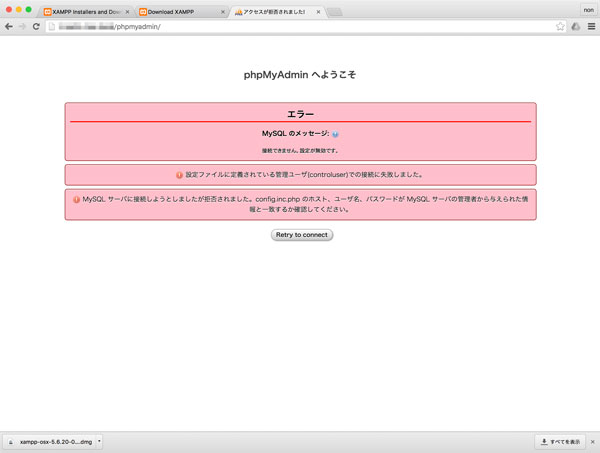This screenshot has width=600, height=453.
Task: Click the controluser connection failed message
Action: 305,175
